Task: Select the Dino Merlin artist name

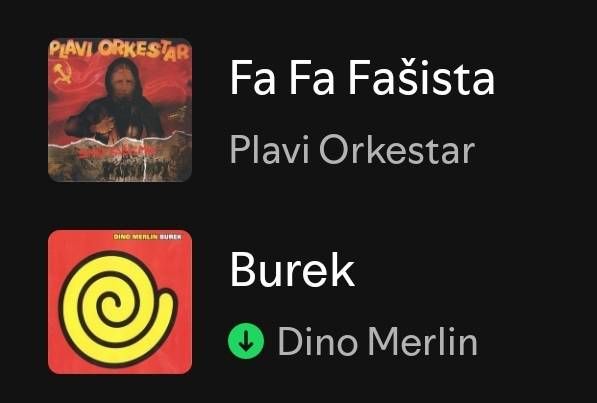Action: click(x=378, y=341)
